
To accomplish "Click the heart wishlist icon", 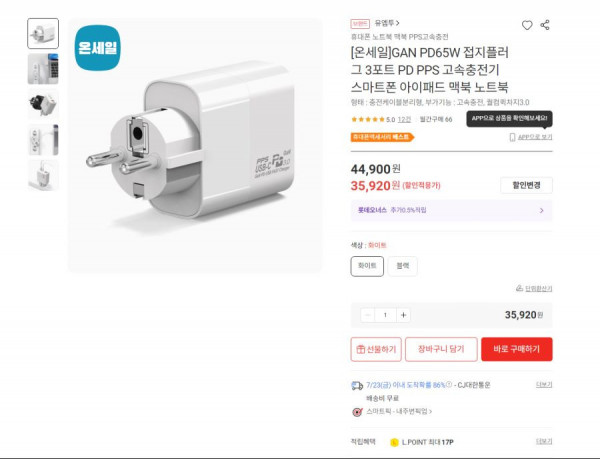I will coord(527,25).
